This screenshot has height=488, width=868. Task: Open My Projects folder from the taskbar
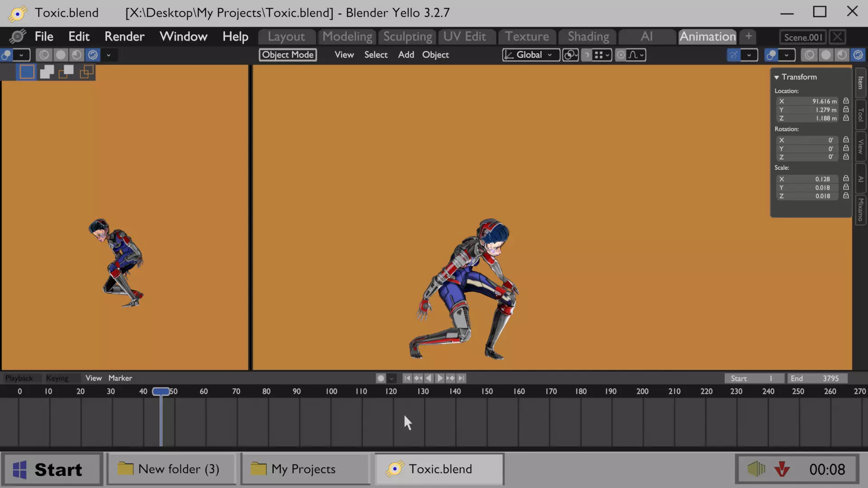tap(304, 469)
